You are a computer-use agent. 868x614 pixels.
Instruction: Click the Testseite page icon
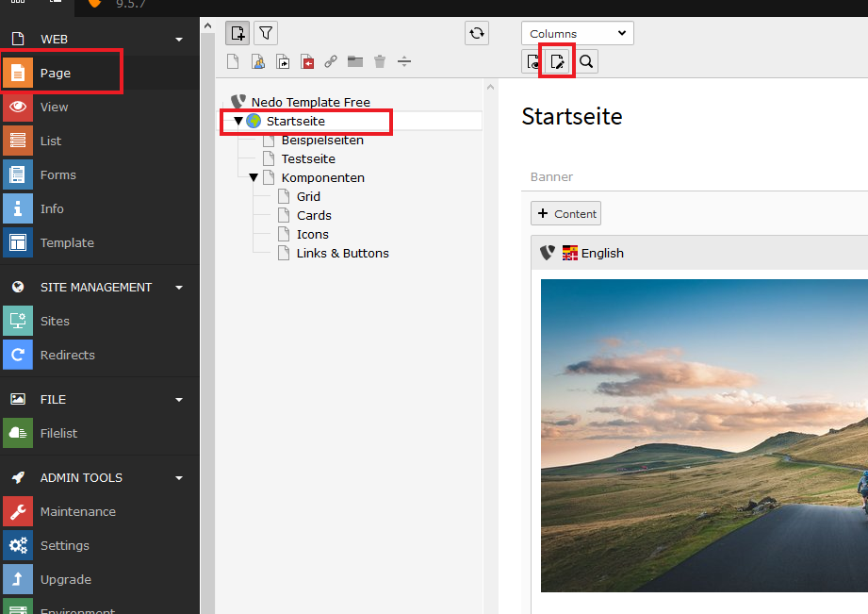[269, 158]
